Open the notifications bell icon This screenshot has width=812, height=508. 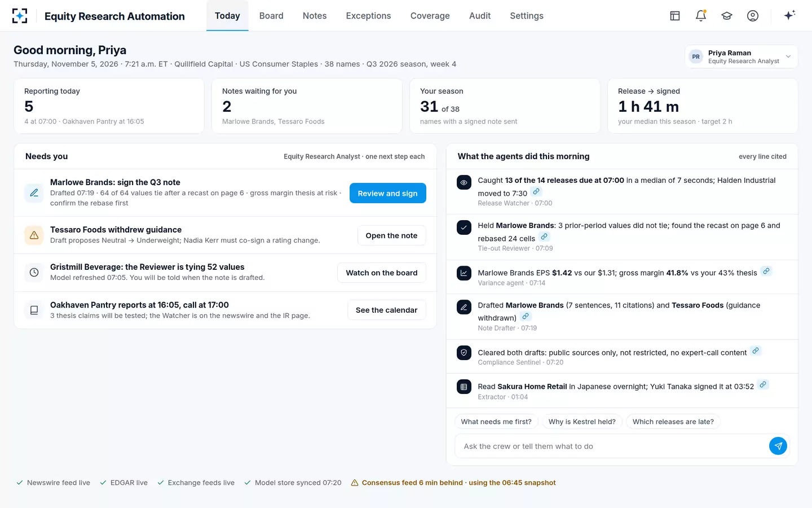(x=701, y=16)
